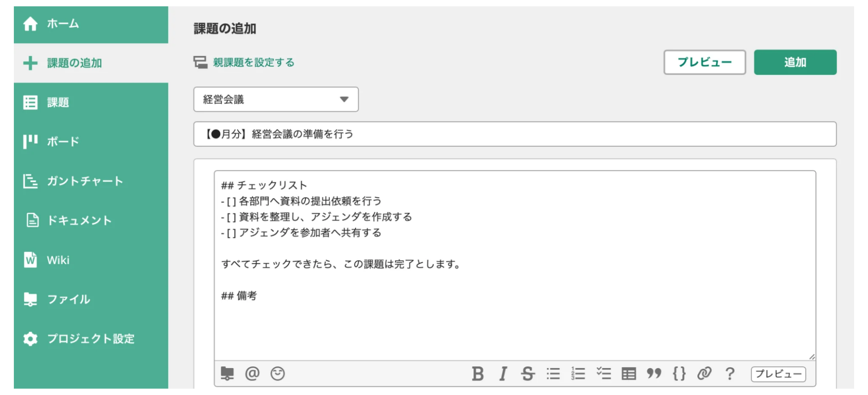Apply italic formatting with I icon
This screenshot has height=395, width=868.
click(503, 374)
